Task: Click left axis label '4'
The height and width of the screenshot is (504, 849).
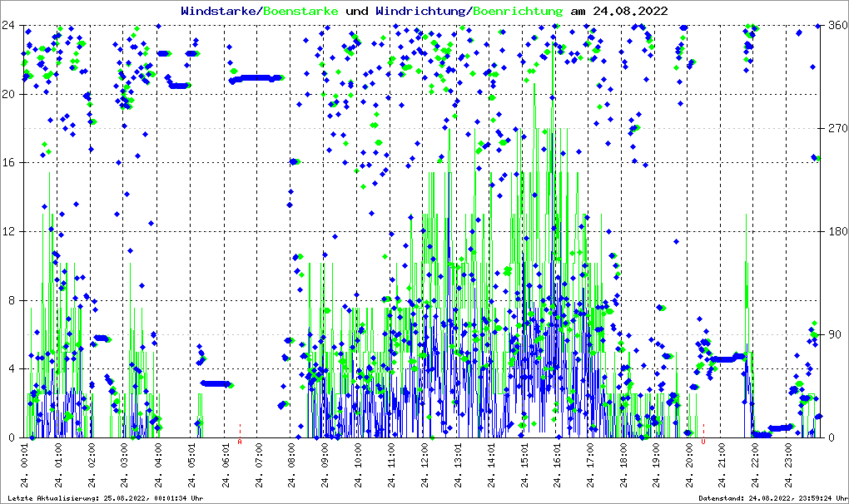Action: [11, 368]
